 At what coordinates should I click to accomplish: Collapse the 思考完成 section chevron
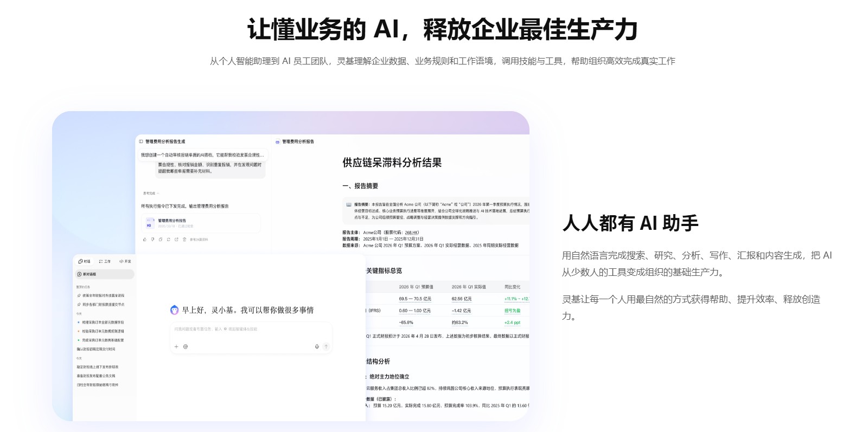pos(158,194)
